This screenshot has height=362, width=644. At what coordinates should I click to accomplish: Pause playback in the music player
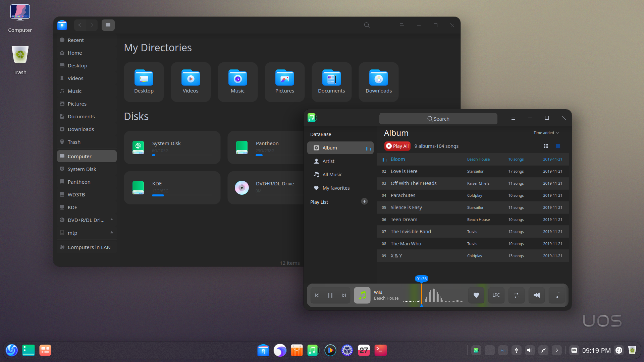pos(330,295)
